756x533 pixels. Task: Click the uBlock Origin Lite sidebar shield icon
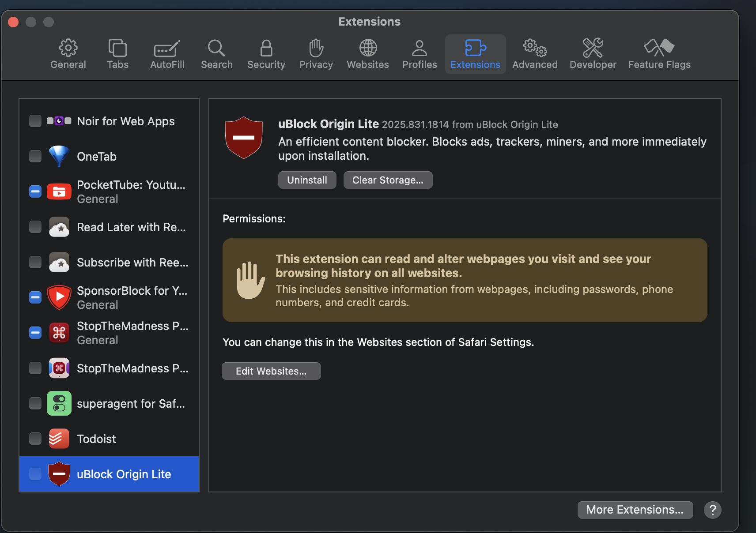[x=59, y=474]
